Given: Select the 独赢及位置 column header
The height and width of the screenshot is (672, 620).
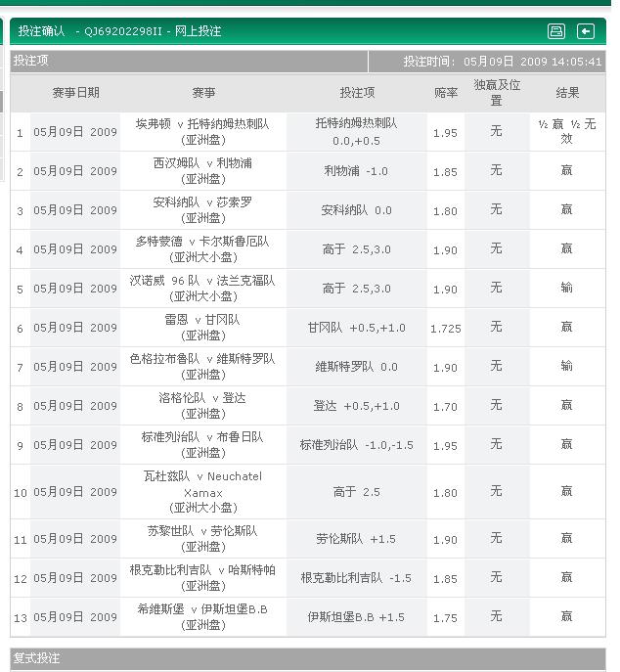Looking at the screenshot, I should [x=497, y=93].
